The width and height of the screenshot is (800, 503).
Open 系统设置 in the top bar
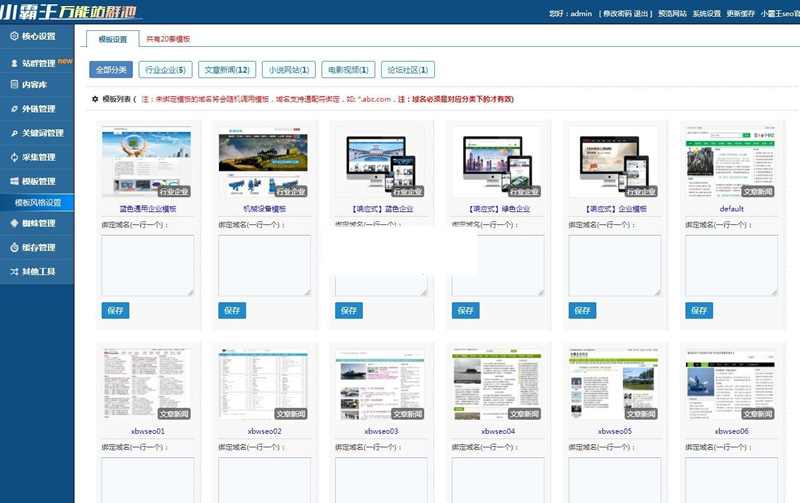pos(706,14)
